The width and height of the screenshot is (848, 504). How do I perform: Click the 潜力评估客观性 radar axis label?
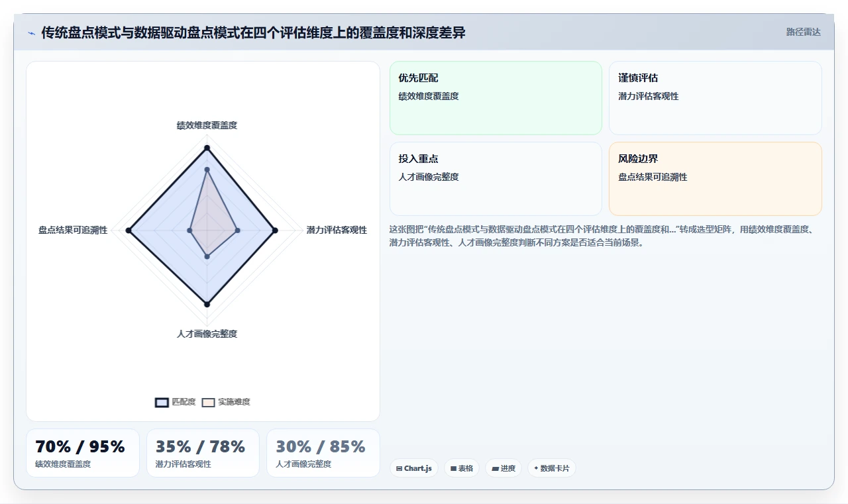(337, 230)
